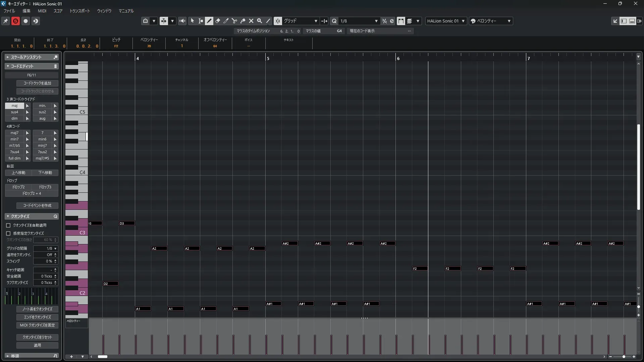Enable sensitivity-specified quantize checkbox
This screenshot has height=362, width=644.
8,233
